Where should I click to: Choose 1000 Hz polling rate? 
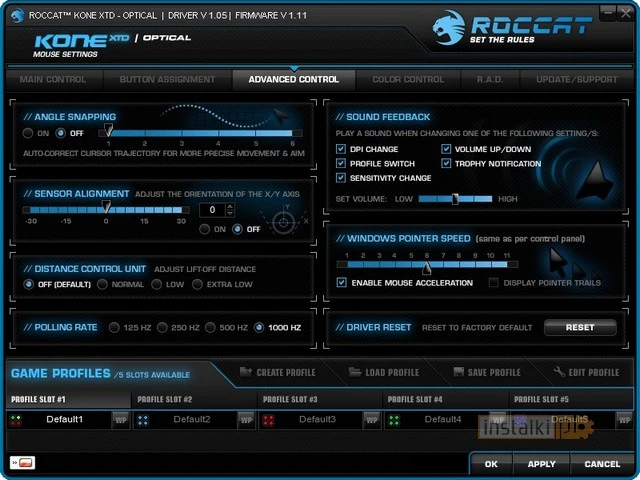coord(259,327)
